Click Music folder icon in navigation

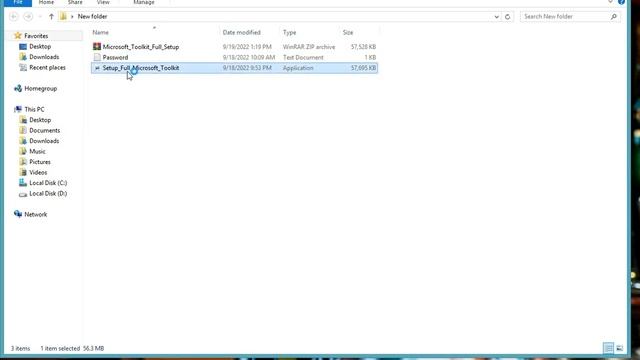pos(23,151)
